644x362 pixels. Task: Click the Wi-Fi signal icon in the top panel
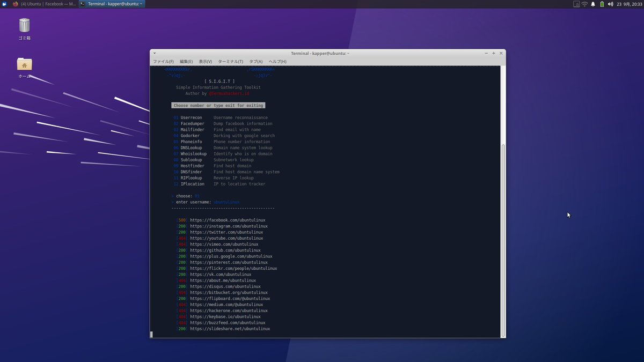[x=585, y=4]
